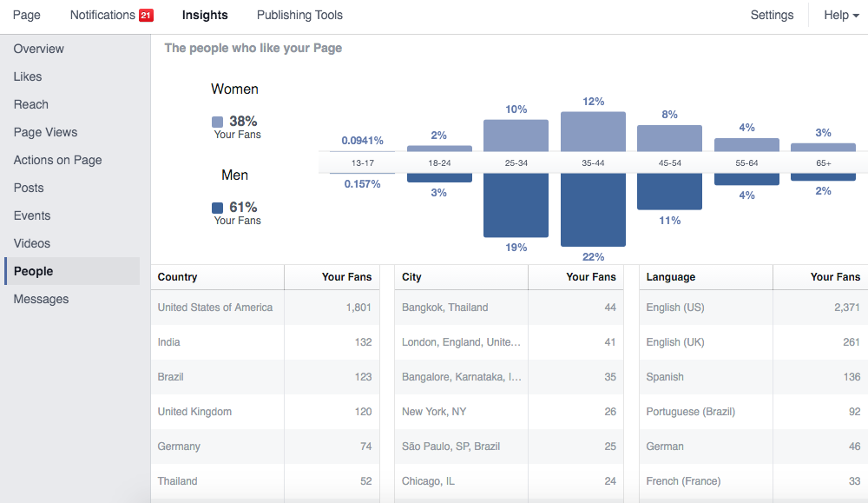Select Posts in the sidebar
Viewport: 868px width, 503px height.
(29, 188)
